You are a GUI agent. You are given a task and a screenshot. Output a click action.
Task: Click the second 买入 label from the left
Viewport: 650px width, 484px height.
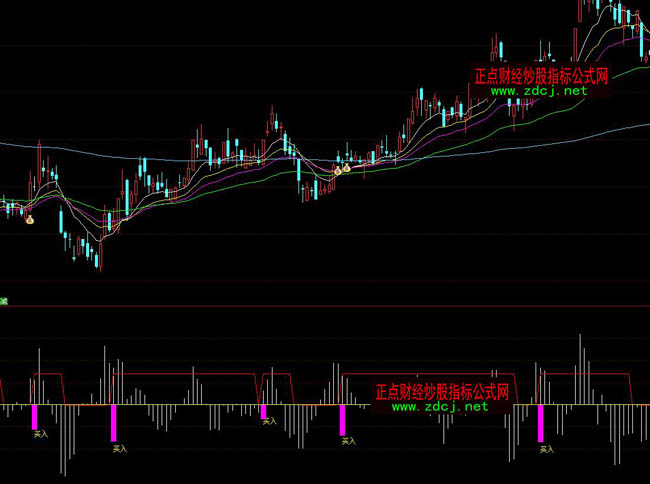click(119, 449)
